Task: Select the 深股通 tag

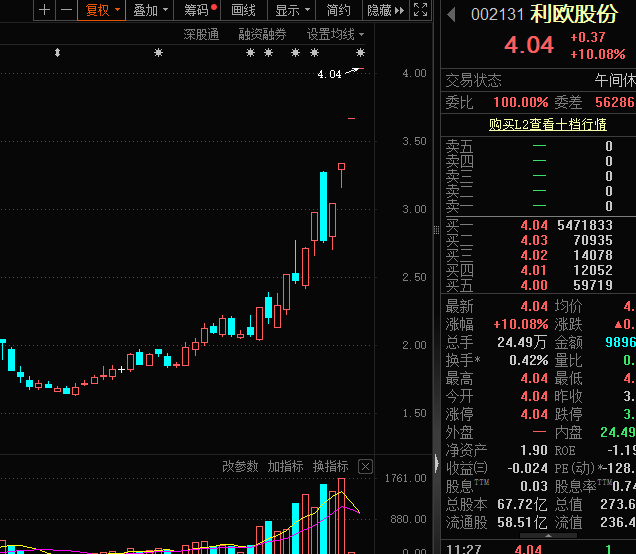Action: [x=201, y=34]
